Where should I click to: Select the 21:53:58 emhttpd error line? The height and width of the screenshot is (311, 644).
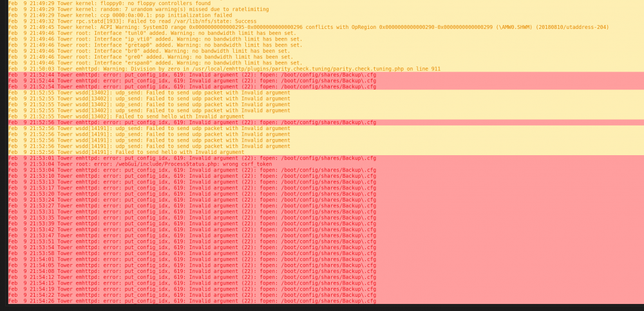pyautogui.click(x=192, y=254)
